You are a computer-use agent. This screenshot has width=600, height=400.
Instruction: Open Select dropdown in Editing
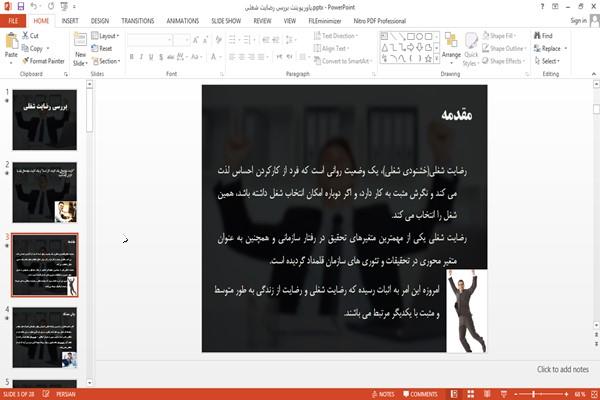pyautogui.click(x=547, y=61)
